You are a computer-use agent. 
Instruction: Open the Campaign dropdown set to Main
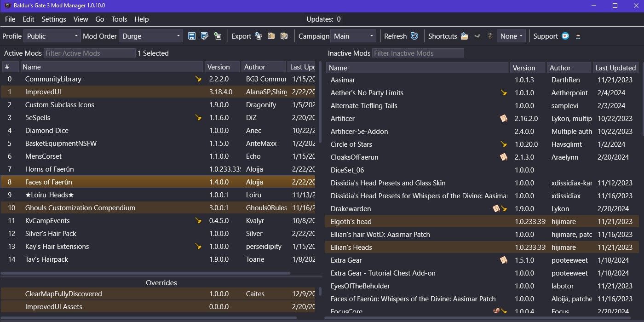353,36
